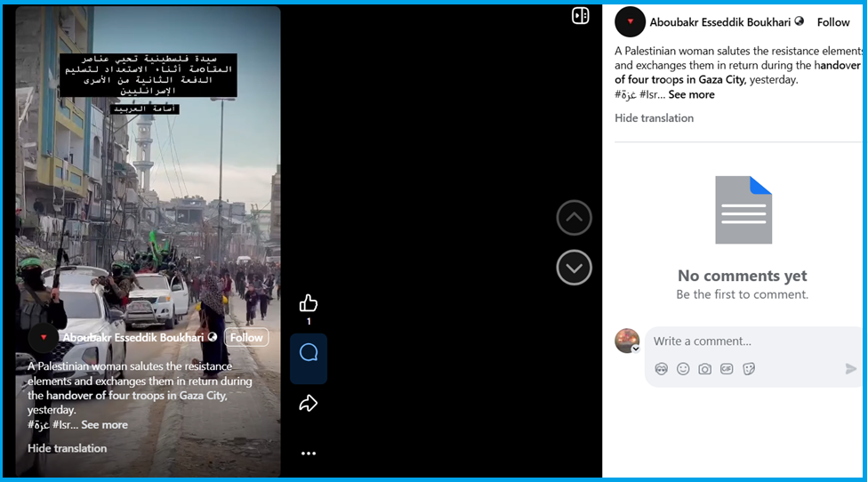Screen dimensions: 868x482
Task: Toggle the side panel view icon
Action: point(580,16)
